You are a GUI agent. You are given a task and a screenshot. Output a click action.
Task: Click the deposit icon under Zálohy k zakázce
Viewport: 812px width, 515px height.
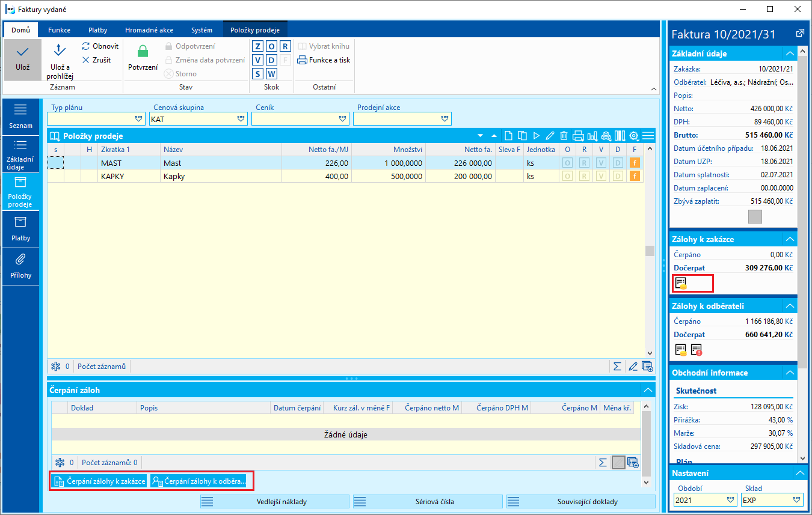[681, 282]
